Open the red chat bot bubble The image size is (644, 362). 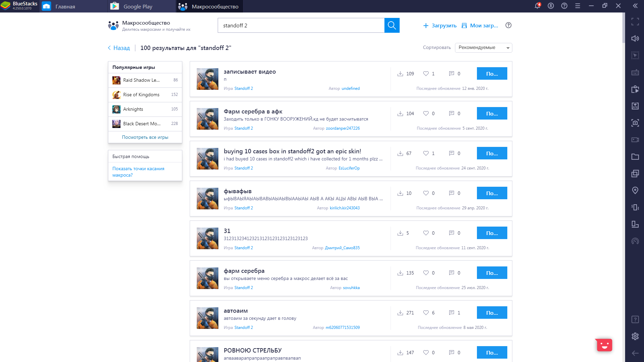point(604,345)
